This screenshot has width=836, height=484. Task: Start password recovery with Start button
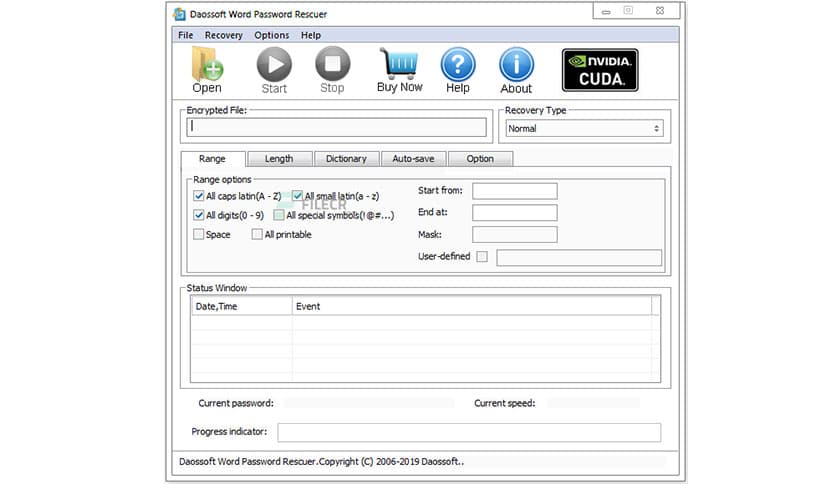coord(274,70)
